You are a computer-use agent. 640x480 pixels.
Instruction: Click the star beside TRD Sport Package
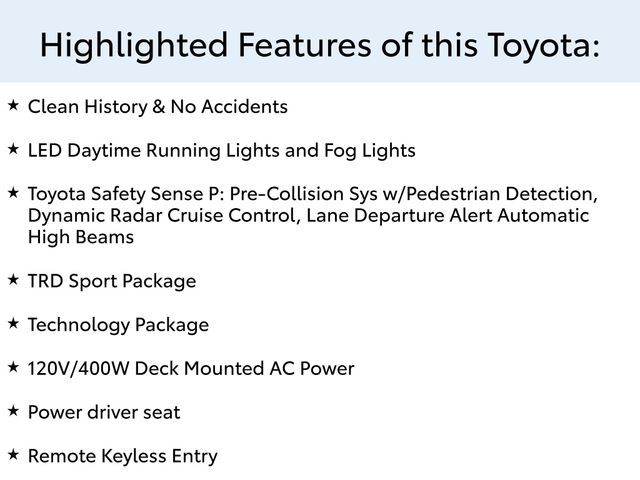point(13,279)
